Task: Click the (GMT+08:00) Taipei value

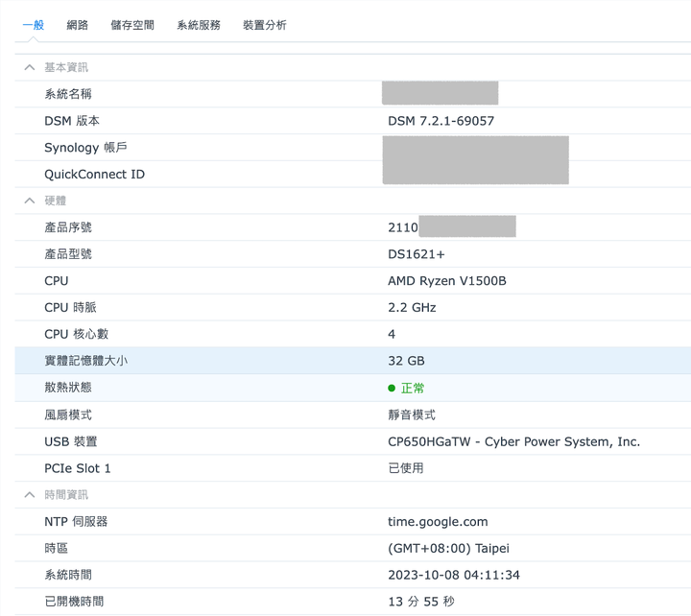Action: click(448, 549)
